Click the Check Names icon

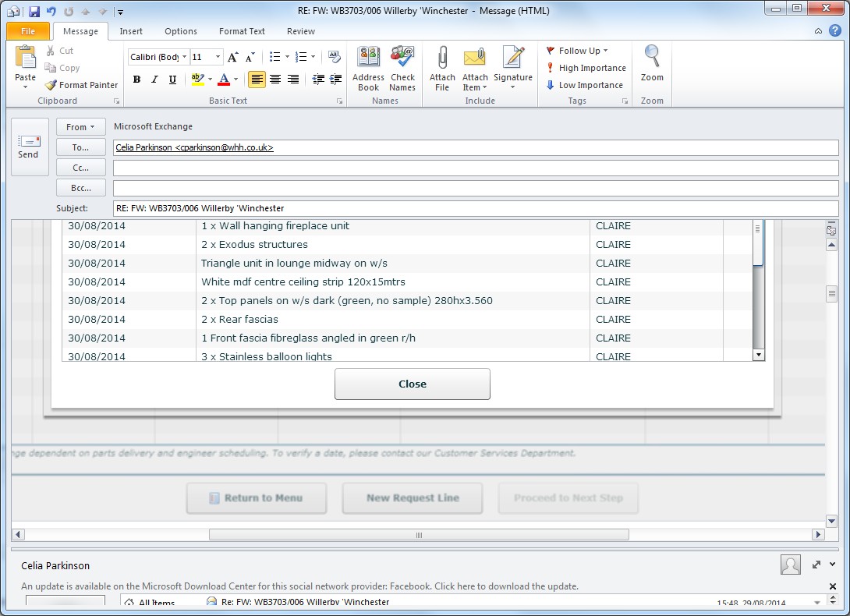(x=402, y=59)
